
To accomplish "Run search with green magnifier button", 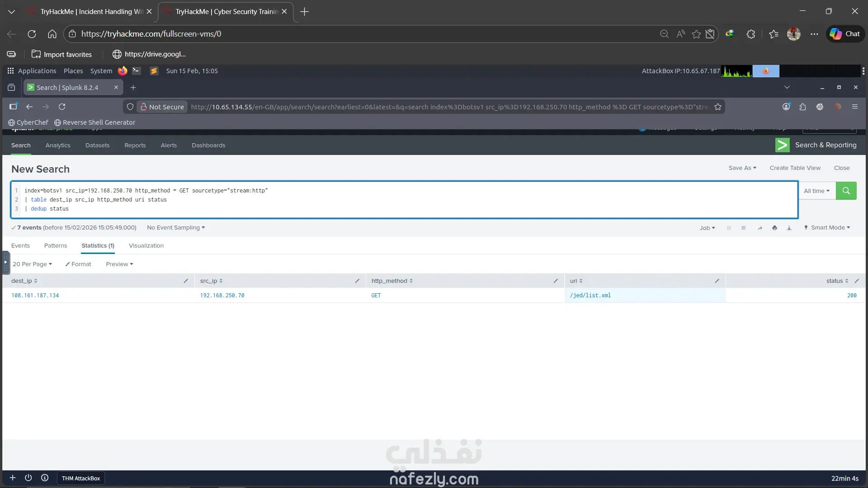I will click(x=846, y=191).
